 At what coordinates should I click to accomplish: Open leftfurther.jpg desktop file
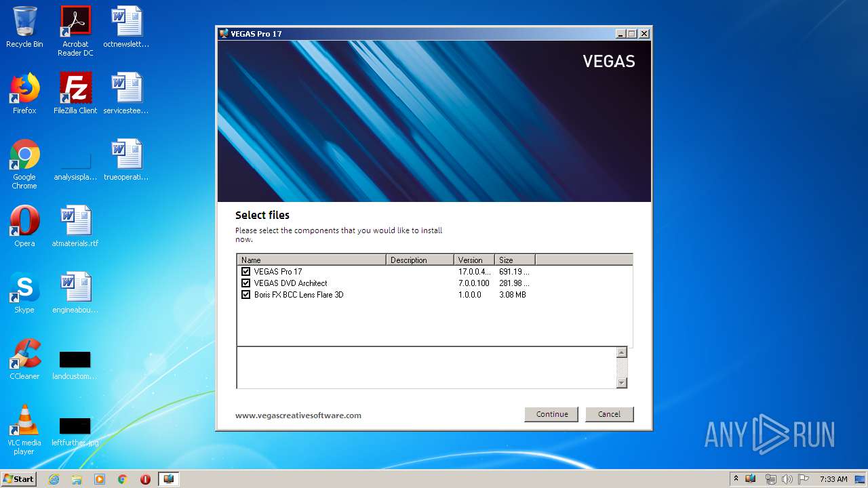pyautogui.click(x=75, y=431)
